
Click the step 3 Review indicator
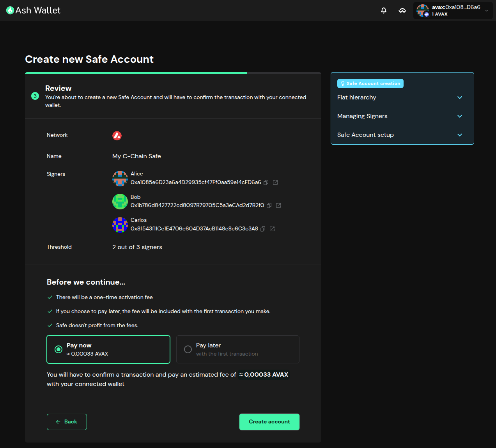pyautogui.click(x=35, y=96)
